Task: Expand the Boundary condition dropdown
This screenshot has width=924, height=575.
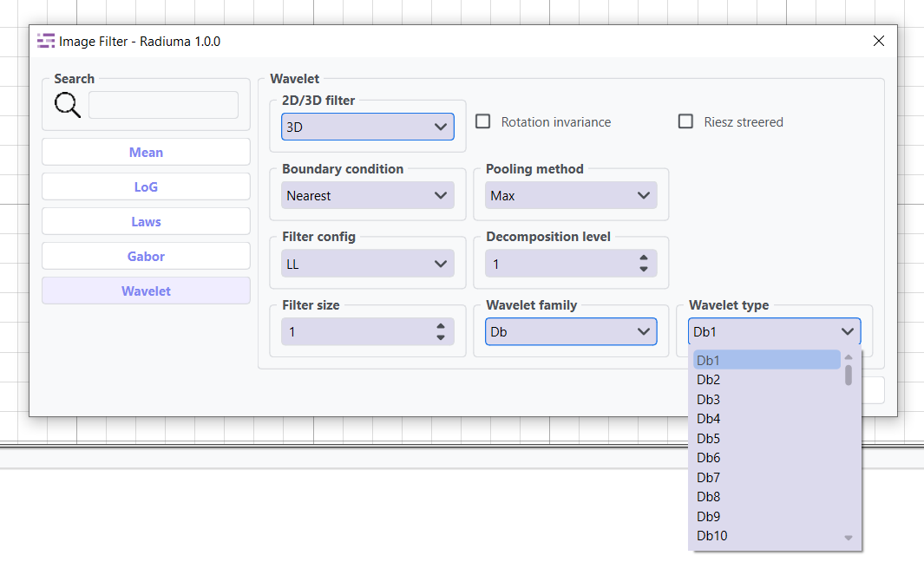Action: coord(368,196)
